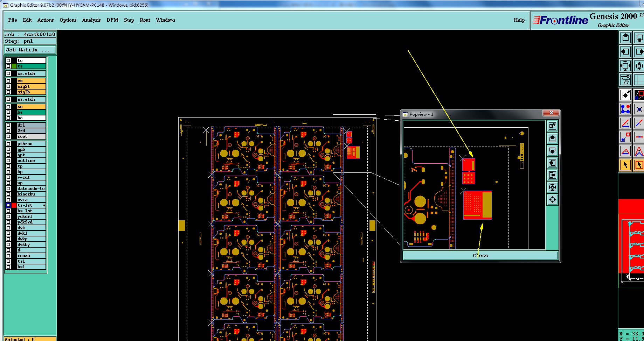Select the yellow arrow pointer tool
The height and width of the screenshot is (341, 644).
pyautogui.click(x=625, y=165)
